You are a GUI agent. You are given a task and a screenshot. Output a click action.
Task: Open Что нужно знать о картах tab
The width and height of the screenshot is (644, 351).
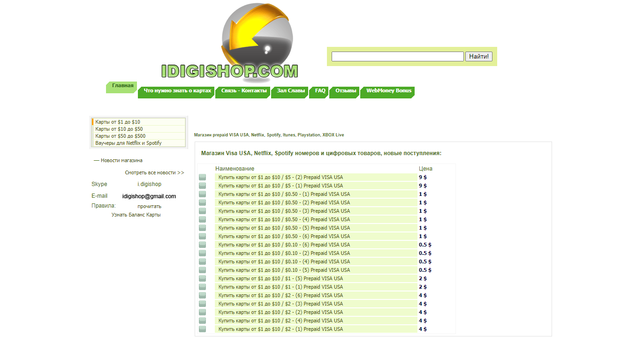click(x=177, y=92)
